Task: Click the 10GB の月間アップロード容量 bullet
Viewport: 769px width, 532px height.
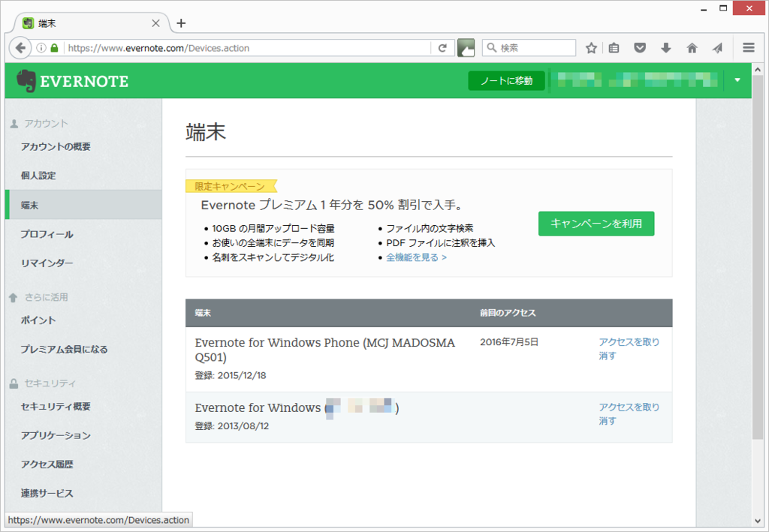Action: (273, 228)
